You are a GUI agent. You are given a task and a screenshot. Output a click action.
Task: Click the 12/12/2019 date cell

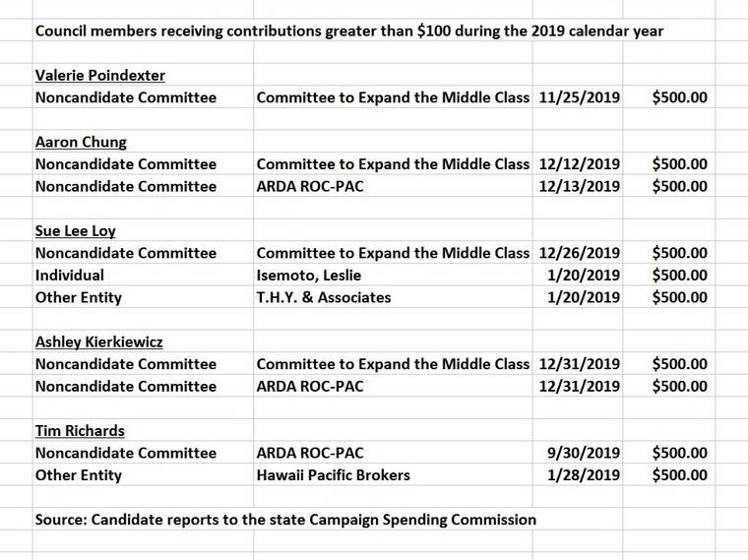point(580,163)
